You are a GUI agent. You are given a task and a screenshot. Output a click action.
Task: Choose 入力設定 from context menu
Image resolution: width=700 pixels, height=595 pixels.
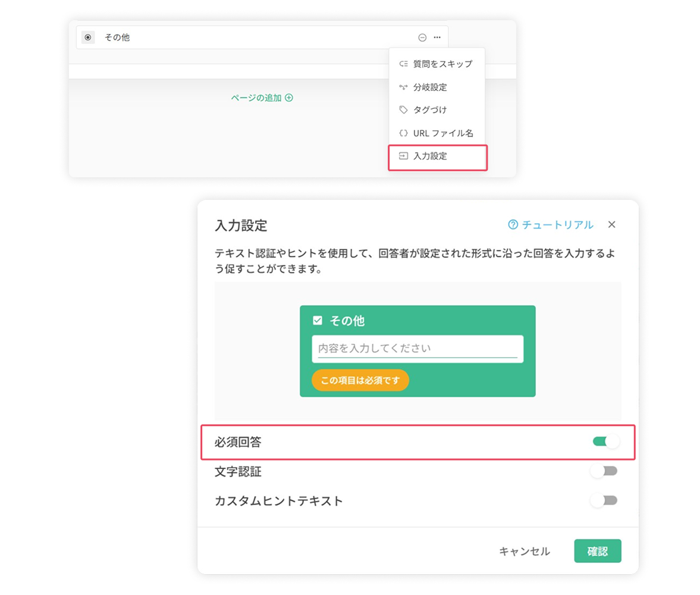[x=438, y=156]
